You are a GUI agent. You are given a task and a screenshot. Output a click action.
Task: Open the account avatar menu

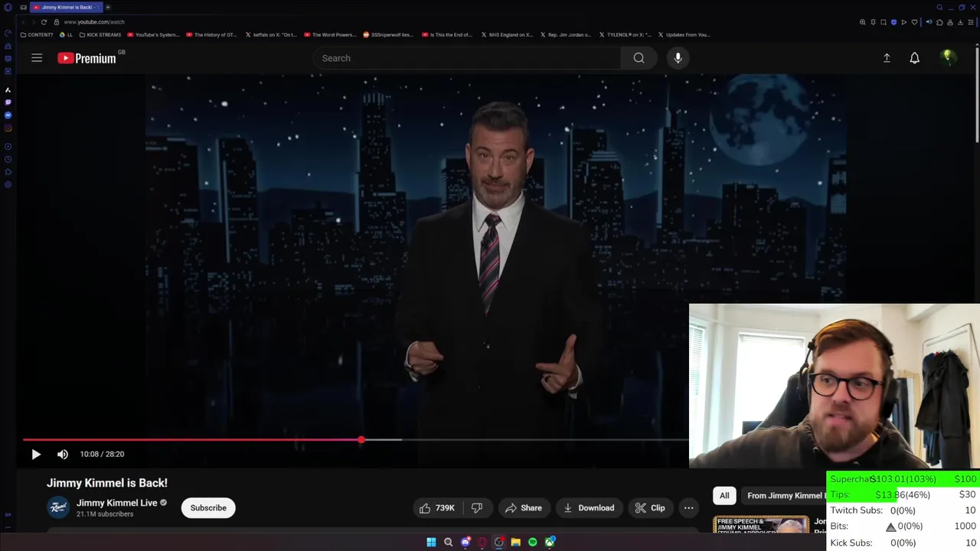point(948,58)
